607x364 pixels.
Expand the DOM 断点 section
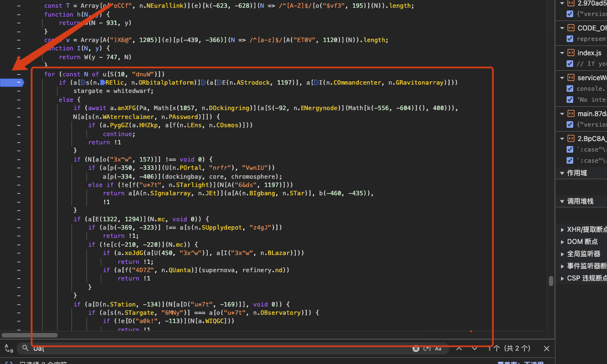[x=563, y=242]
